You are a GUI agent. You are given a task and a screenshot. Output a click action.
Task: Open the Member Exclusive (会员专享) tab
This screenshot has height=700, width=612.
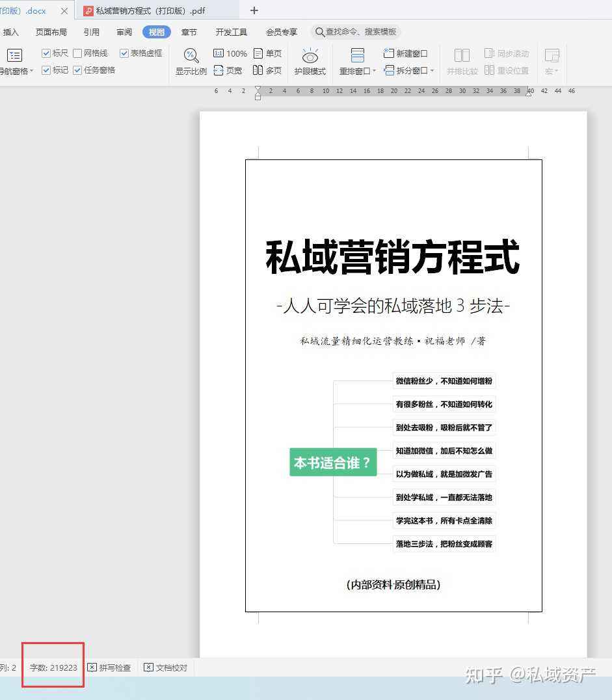click(x=282, y=32)
